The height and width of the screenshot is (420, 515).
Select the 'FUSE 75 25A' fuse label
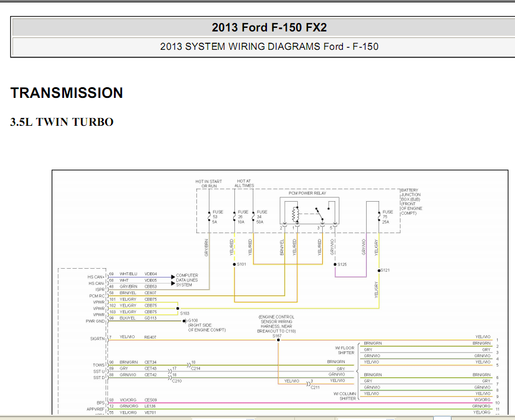click(387, 217)
